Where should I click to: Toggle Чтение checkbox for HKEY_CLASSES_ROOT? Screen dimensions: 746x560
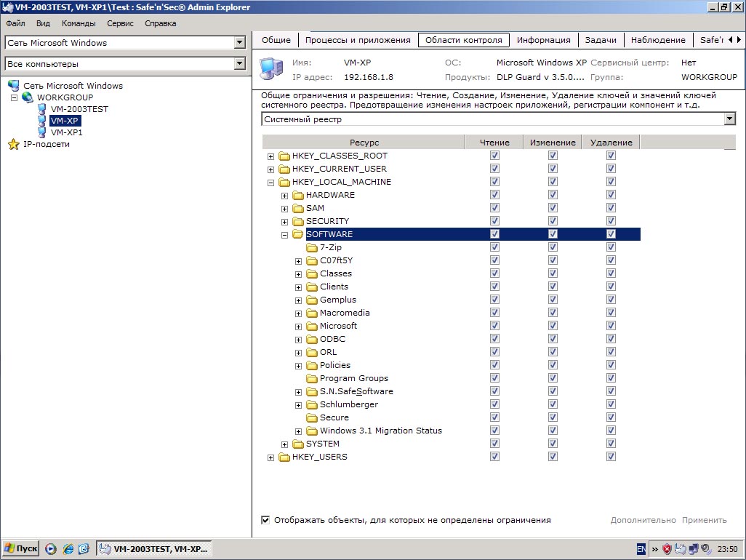tap(495, 155)
